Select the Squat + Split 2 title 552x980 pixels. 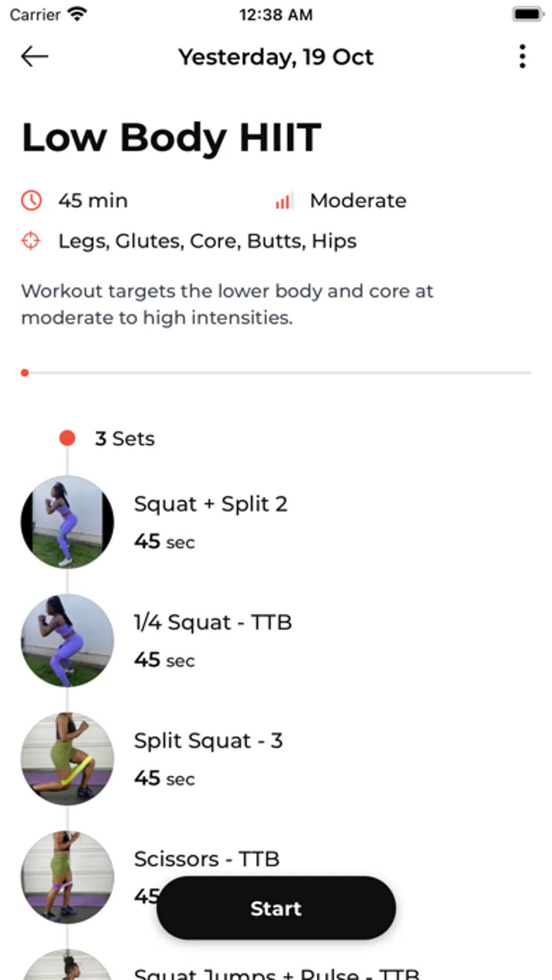click(210, 503)
